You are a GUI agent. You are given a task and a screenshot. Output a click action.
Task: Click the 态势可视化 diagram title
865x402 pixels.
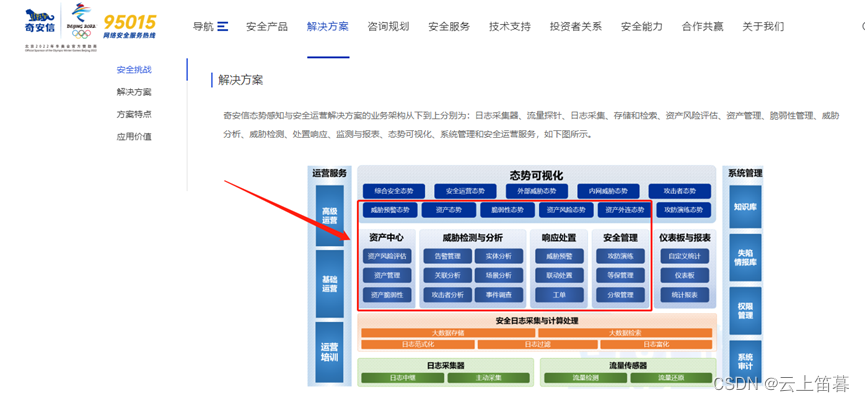pos(536,175)
